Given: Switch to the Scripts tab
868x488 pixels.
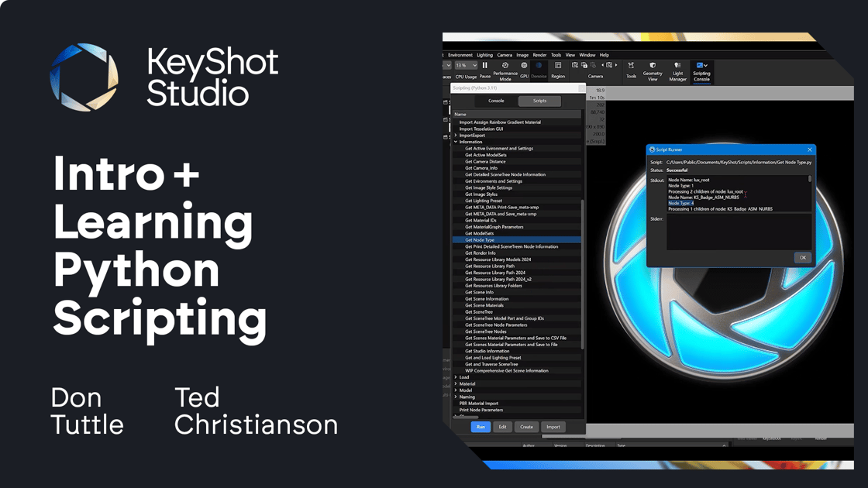Looking at the screenshot, I should click(539, 101).
